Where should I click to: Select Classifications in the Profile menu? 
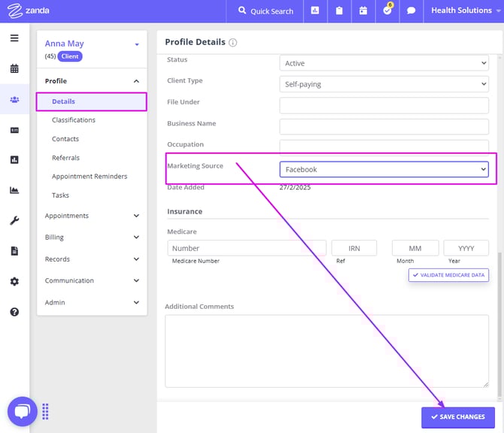74,120
